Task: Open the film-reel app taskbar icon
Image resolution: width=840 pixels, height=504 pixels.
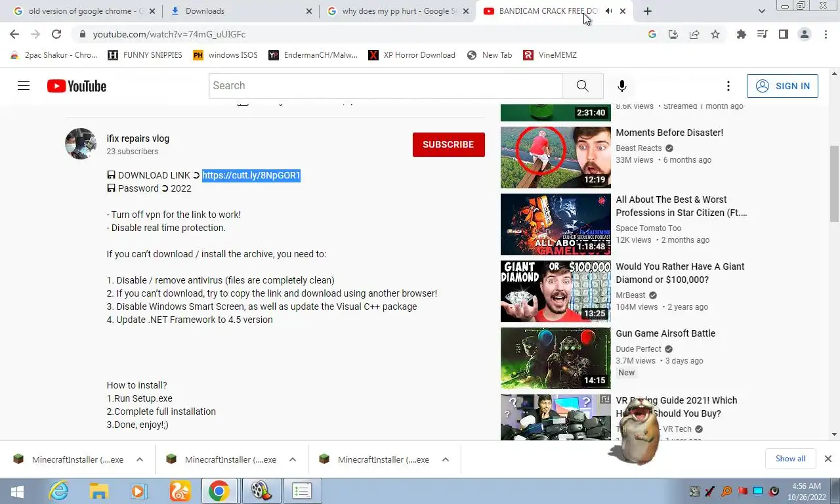Action: click(x=261, y=491)
